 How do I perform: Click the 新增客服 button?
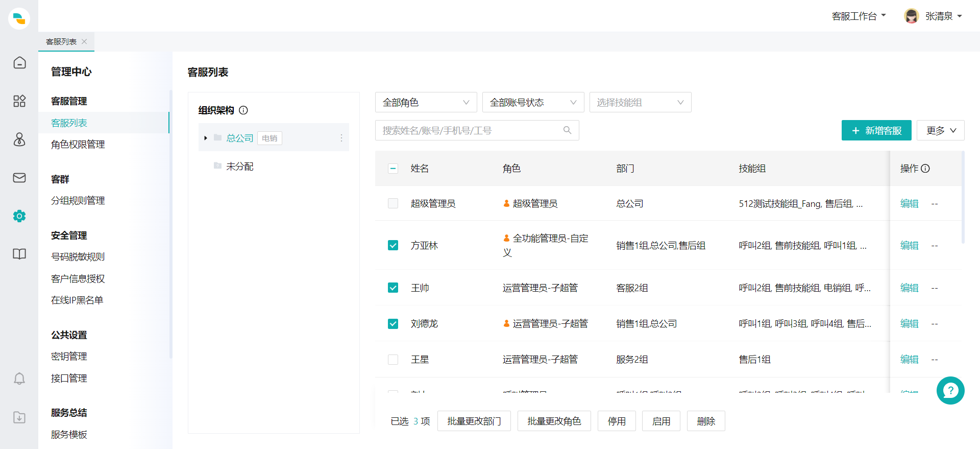[x=876, y=130]
